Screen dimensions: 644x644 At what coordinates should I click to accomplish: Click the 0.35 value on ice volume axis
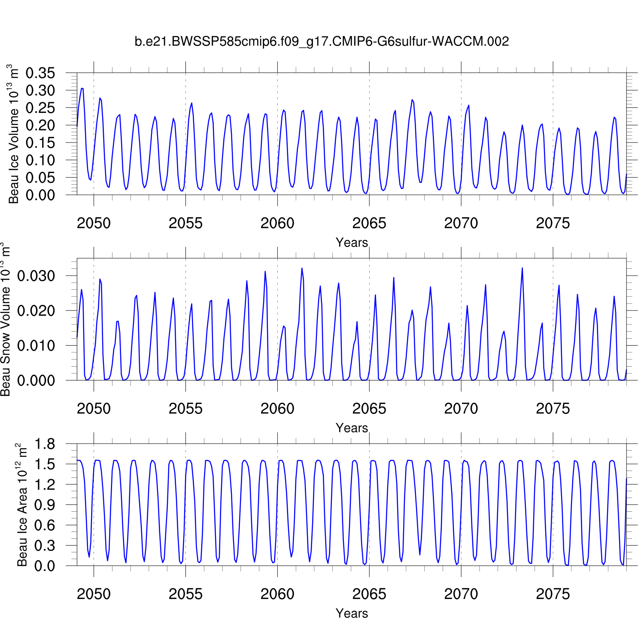click(x=40, y=73)
